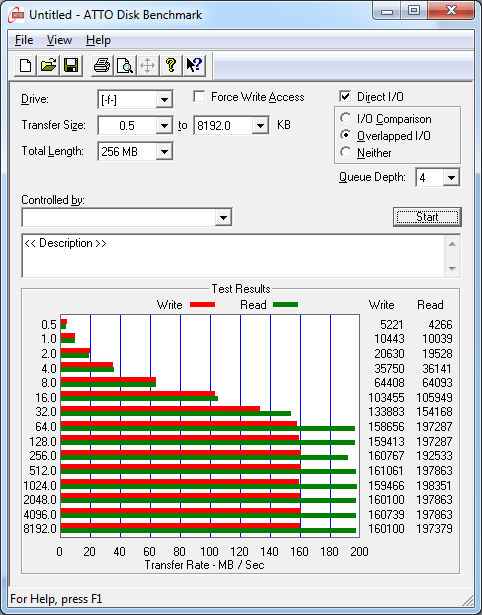This screenshot has height=615, width=482.
Task: Click the Transfer Rate - MB / Sec axis label
Action: tap(204, 565)
